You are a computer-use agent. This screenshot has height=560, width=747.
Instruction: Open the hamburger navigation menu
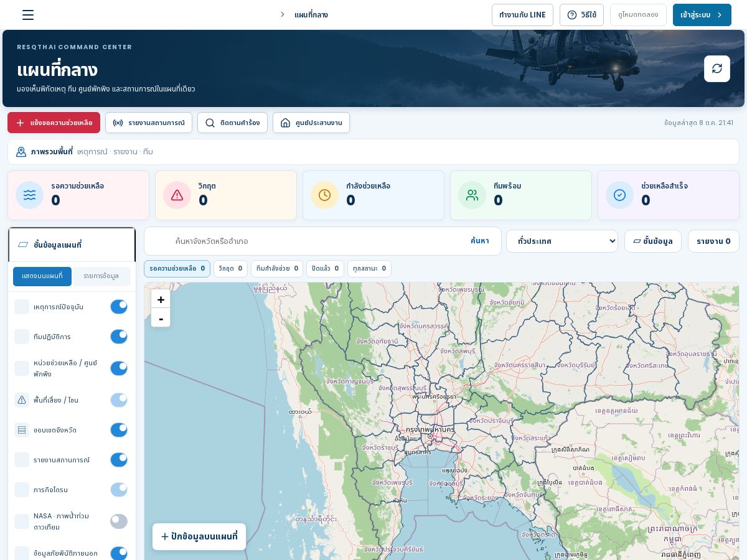[28, 15]
